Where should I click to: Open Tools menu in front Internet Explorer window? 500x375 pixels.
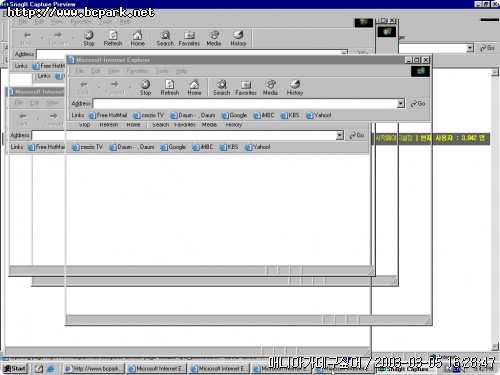pyautogui.click(x=162, y=71)
